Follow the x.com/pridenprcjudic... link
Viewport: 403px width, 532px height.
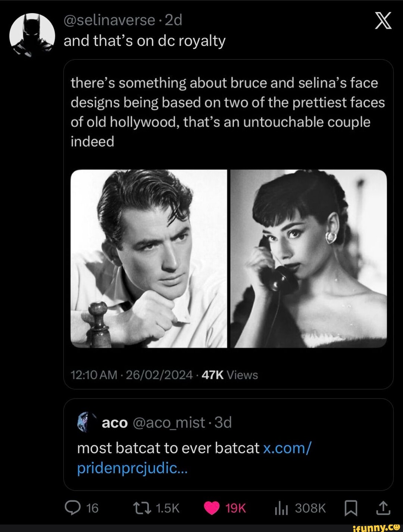194,458
